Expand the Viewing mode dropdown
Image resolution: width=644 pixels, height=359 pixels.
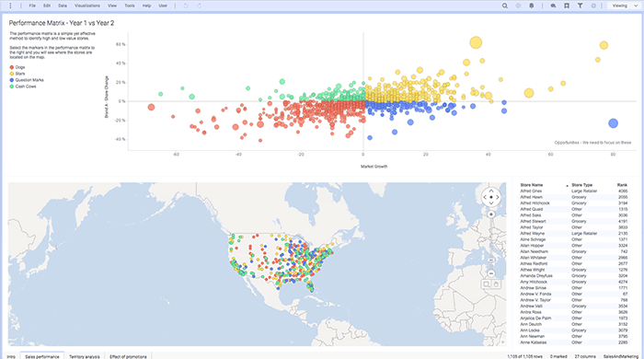tap(625, 6)
